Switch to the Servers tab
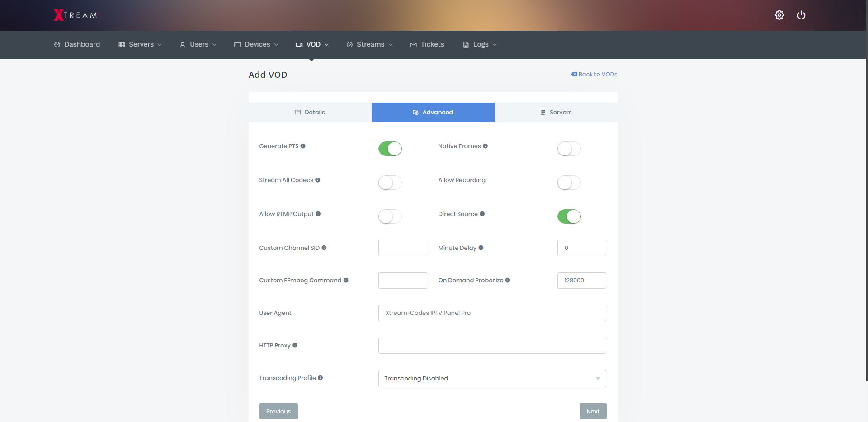Image resolution: width=868 pixels, height=422 pixels. point(556,112)
